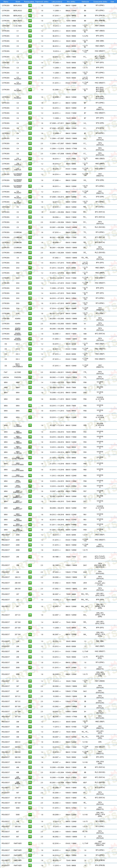This screenshot has width=117, height=868.
Task: Click the fuel icon in the FIAT ULYSSE row
Action: (x=30, y=372)
